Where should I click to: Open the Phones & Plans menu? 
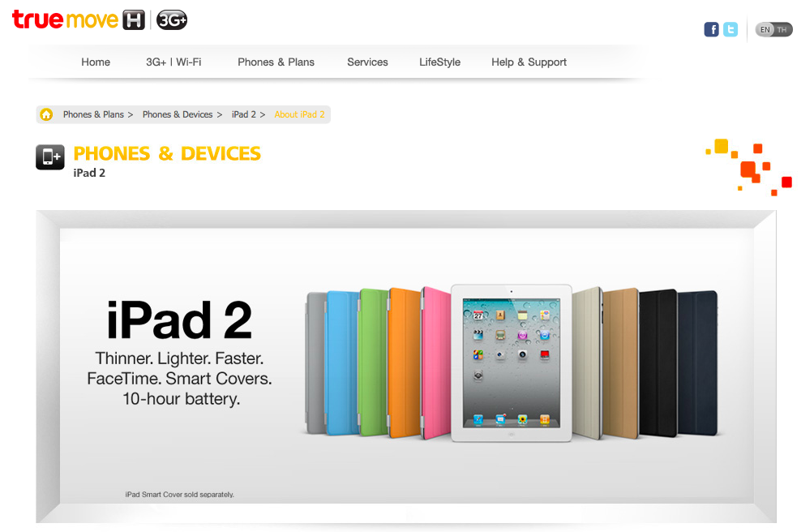click(x=276, y=62)
